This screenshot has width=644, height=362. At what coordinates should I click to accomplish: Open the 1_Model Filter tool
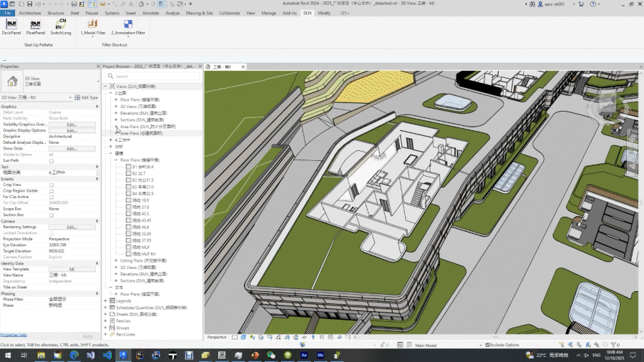tap(92, 25)
